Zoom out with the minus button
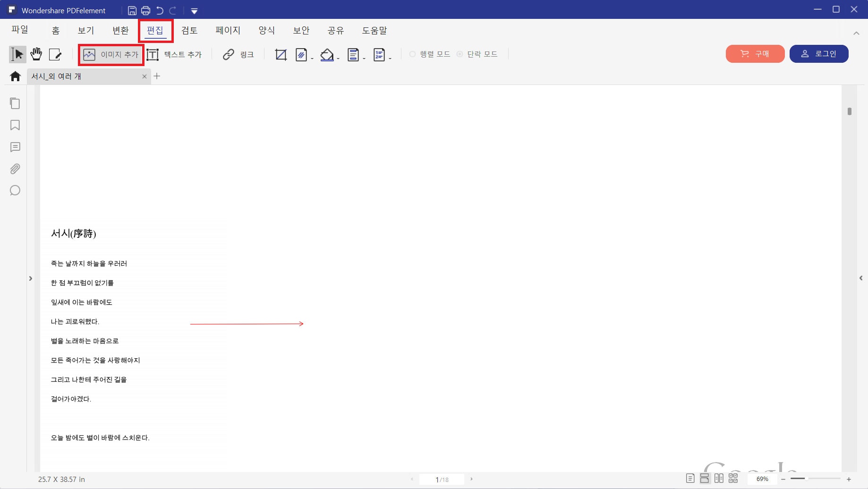 783,479
